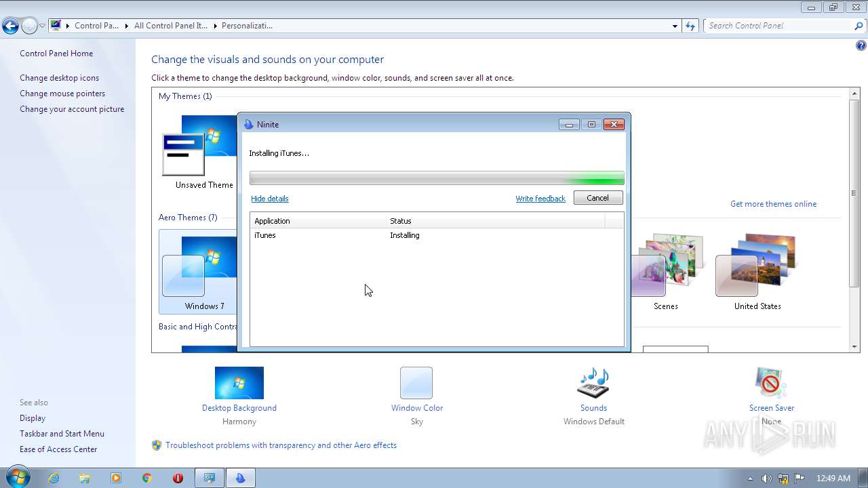This screenshot has width=868, height=488.
Task: Click the Application column header
Action: click(x=318, y=221)
